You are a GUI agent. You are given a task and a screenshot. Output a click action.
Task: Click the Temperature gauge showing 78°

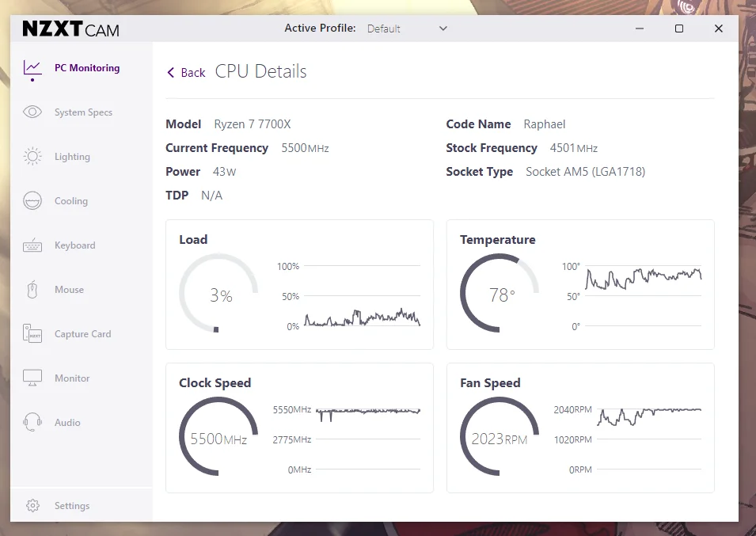tap(500, 293)
